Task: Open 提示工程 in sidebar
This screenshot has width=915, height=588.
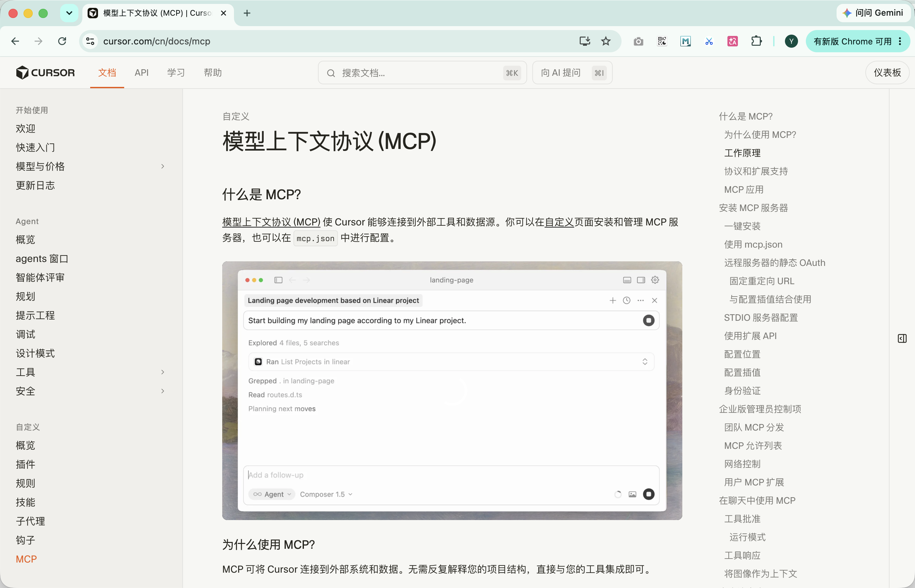Action: (x=35, y=315)
